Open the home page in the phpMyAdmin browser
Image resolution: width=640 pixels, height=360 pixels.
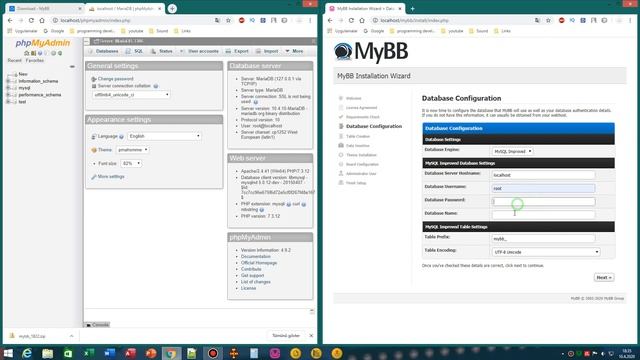pos(42,20)
